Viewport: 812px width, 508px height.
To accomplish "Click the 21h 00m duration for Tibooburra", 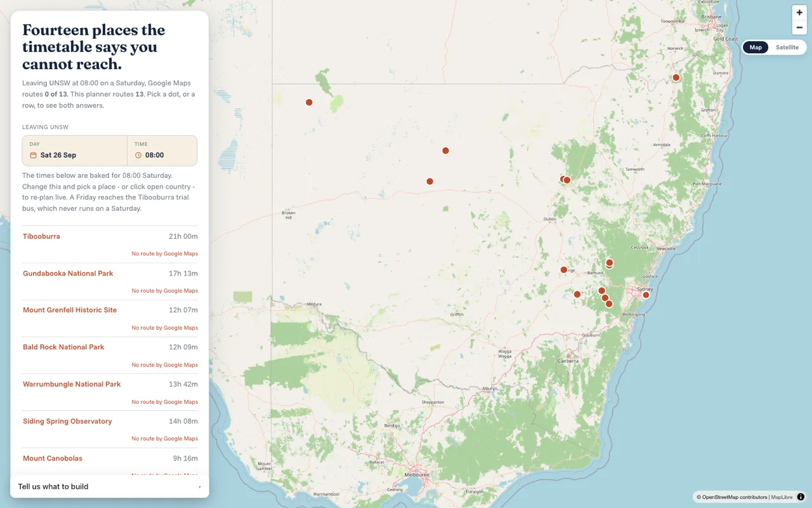I will [x=183, y=236].
